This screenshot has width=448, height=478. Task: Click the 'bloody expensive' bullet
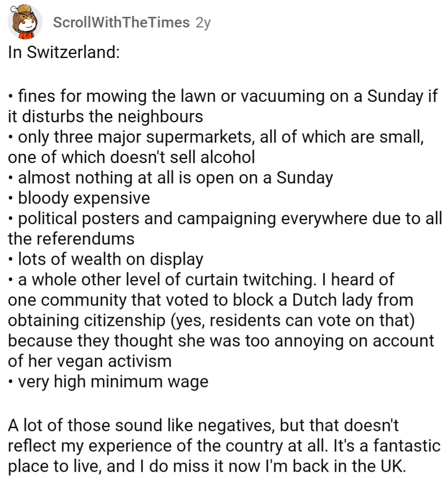[x=80, y=198]
